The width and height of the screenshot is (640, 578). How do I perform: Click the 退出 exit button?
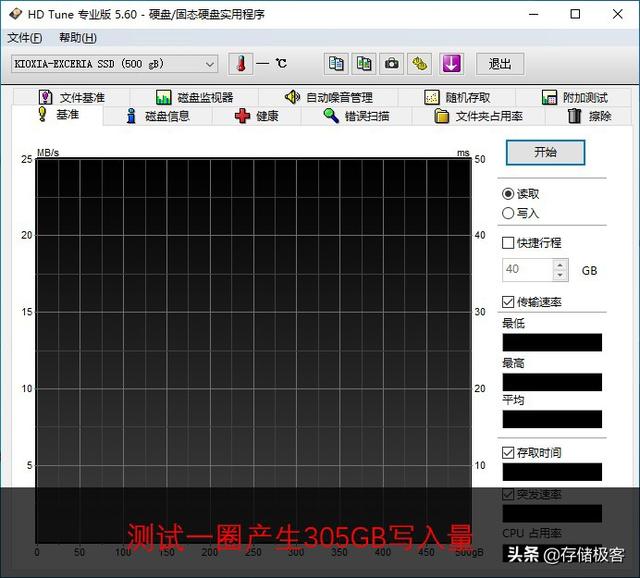pyautogui.click(x=500, y=64)
